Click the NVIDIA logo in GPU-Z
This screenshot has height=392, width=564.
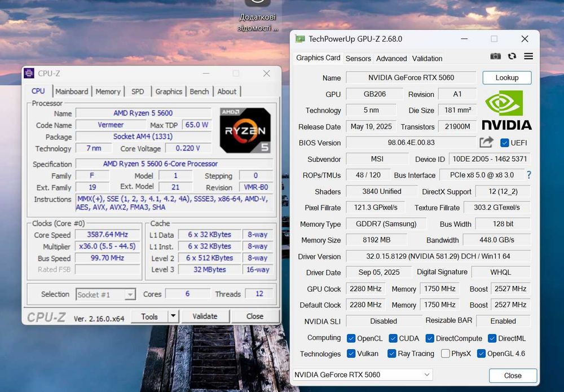click(507, 110)
